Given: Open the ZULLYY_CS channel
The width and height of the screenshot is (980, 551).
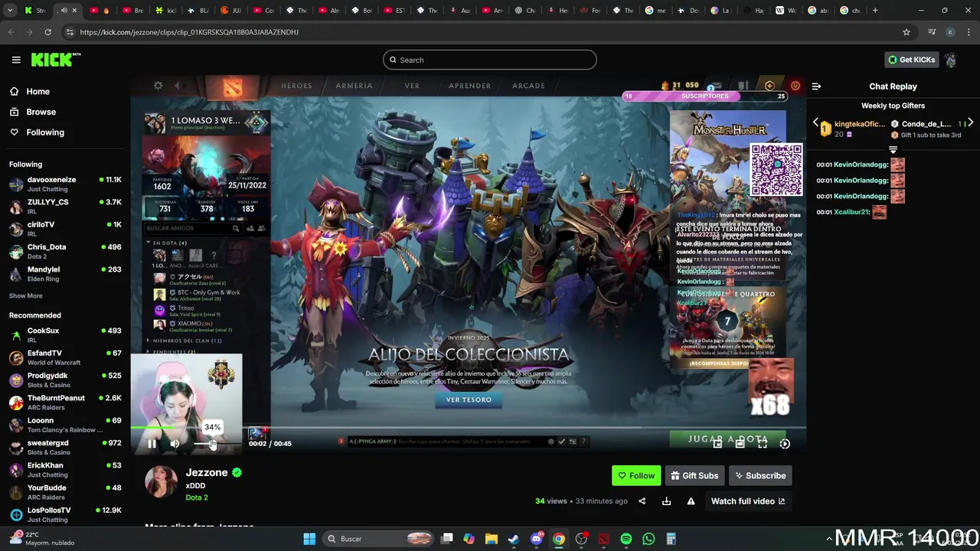Looking at the screenshot, I should pos(65,206).
